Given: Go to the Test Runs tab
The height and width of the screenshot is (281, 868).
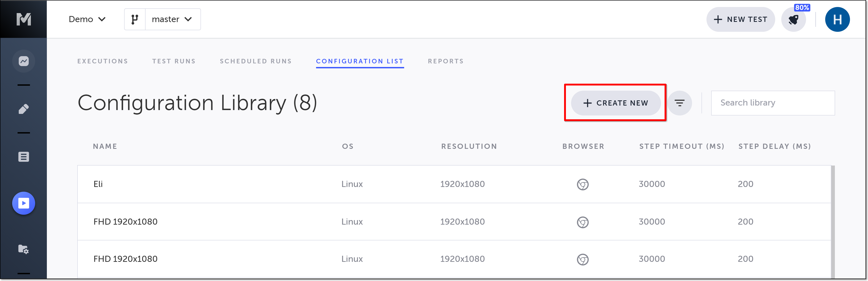Looking at the screenshot, I should tap(173, 61).
